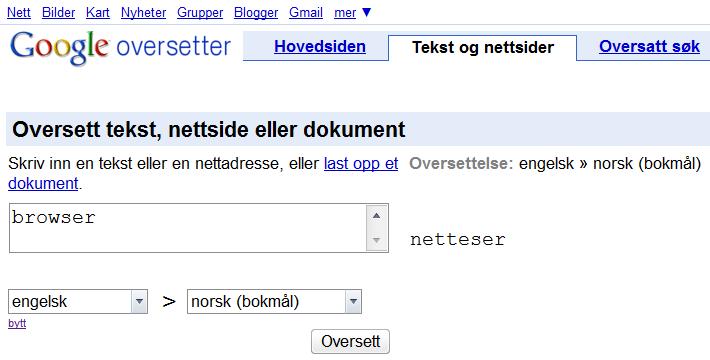This screenshot has width=710, height=360.
Task: Click the text box scroll down arrow
Action: click(x=376, y=240)
